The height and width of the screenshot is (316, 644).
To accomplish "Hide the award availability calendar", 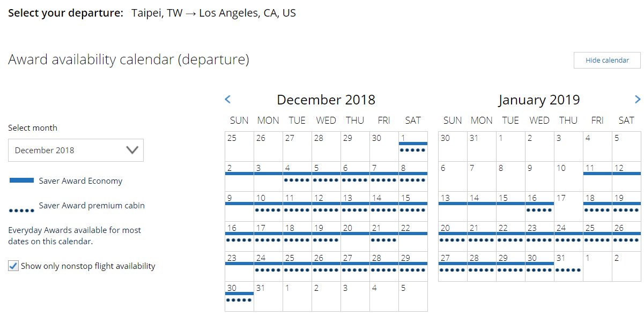I will tap(607, 60).
